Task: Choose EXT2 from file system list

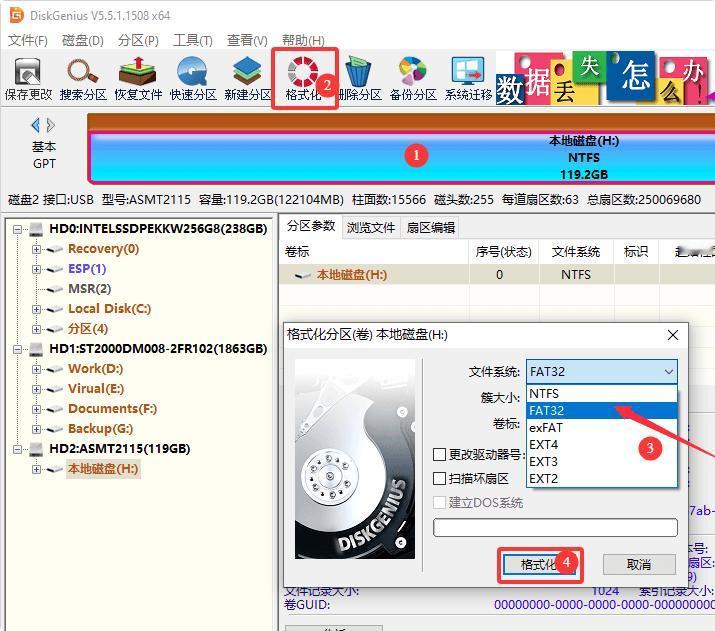Action: (x=601, y=478)
